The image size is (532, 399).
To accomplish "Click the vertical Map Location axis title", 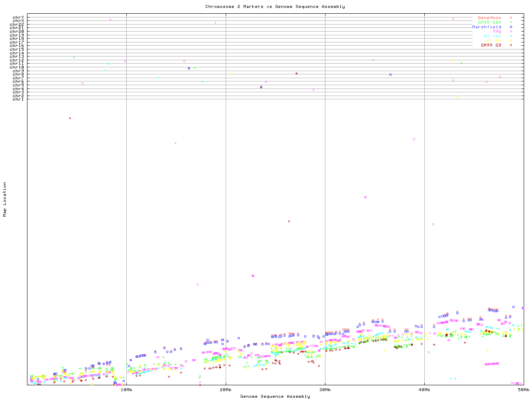I will (5, 199).
